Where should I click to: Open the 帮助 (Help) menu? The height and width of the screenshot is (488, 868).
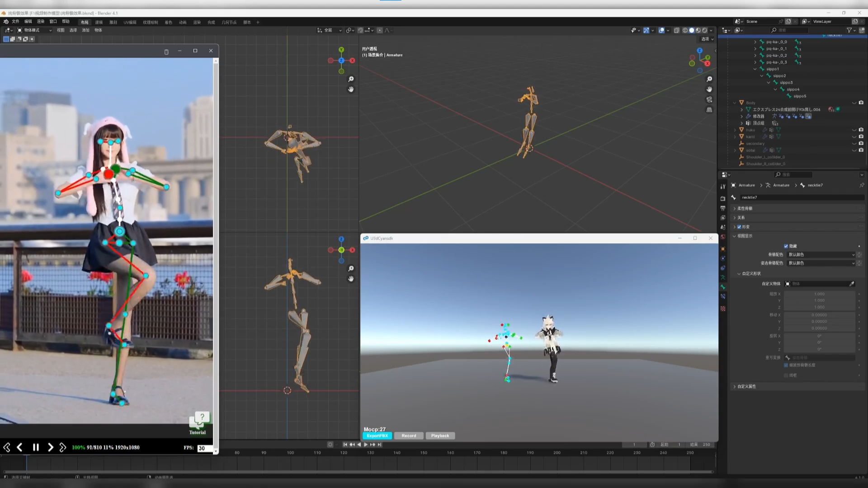tap(66, 22)
